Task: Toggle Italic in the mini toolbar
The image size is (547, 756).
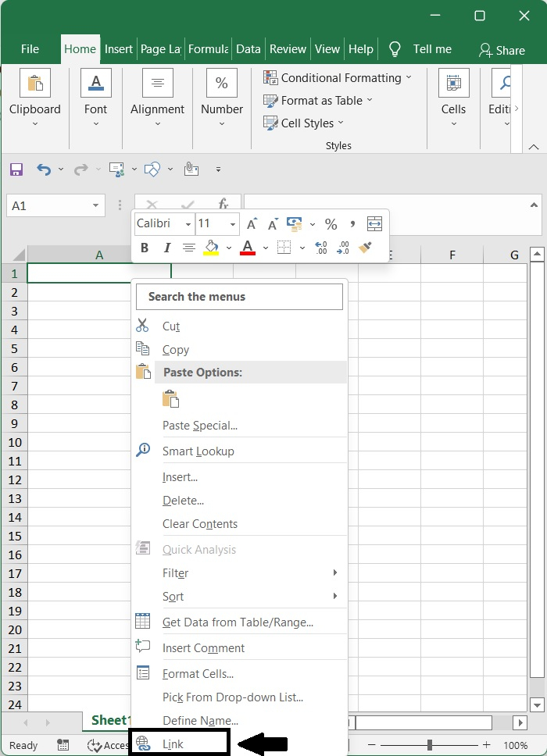Action: (x=167, y=248)
